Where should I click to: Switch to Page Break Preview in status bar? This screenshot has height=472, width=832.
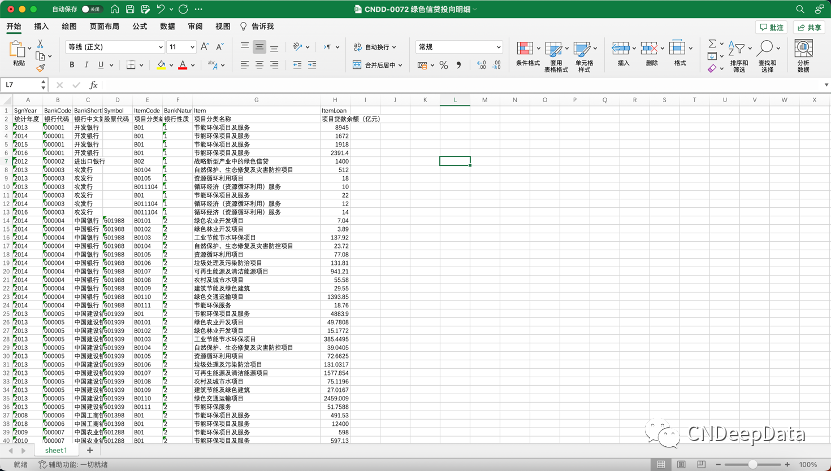(701, 465)
